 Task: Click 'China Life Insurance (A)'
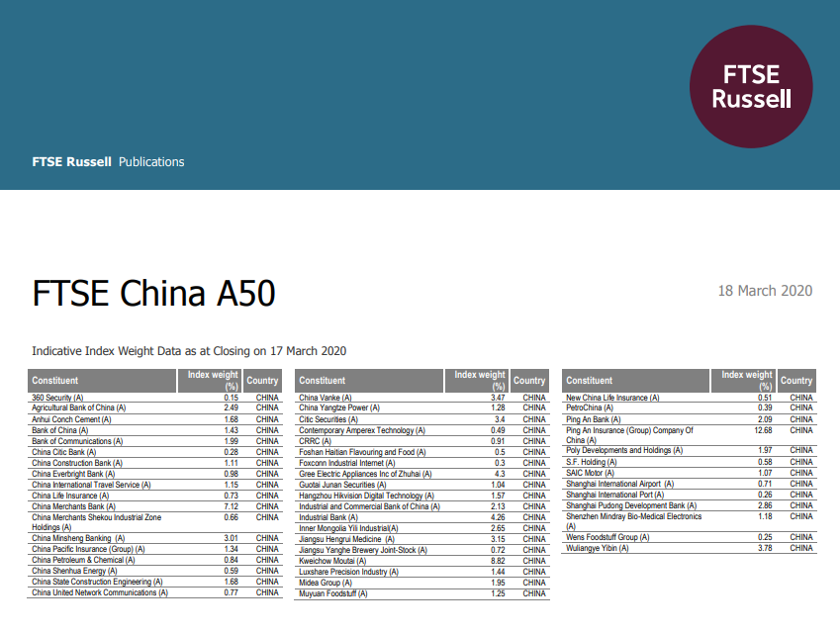click(70, 496)
